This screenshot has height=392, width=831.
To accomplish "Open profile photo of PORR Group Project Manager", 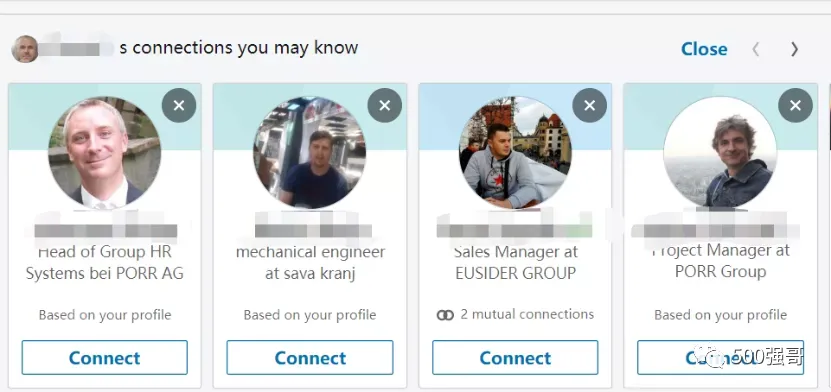I will 720,153.
